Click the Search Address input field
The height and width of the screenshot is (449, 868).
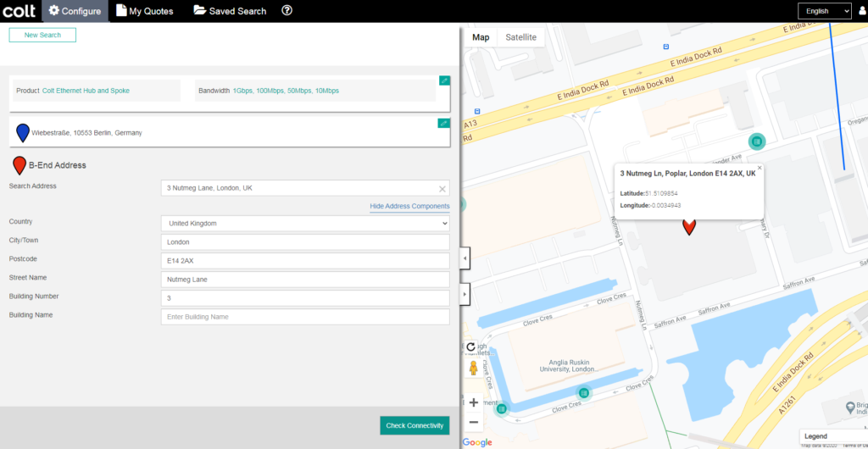pyautogui.click(x=305, y=188)
